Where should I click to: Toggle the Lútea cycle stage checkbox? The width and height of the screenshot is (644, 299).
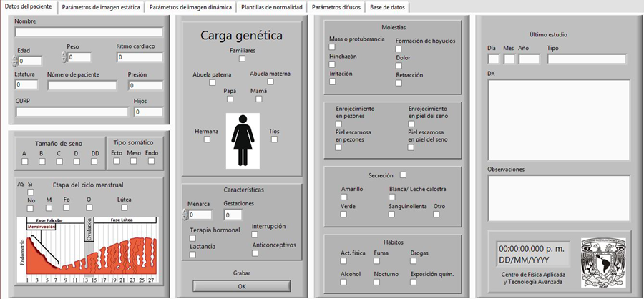click(x=124, y=207)
